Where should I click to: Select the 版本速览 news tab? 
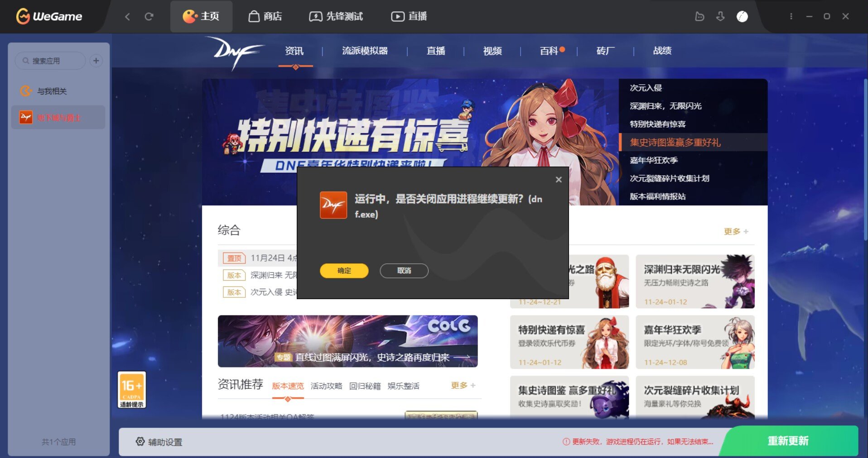coord(288,386)
